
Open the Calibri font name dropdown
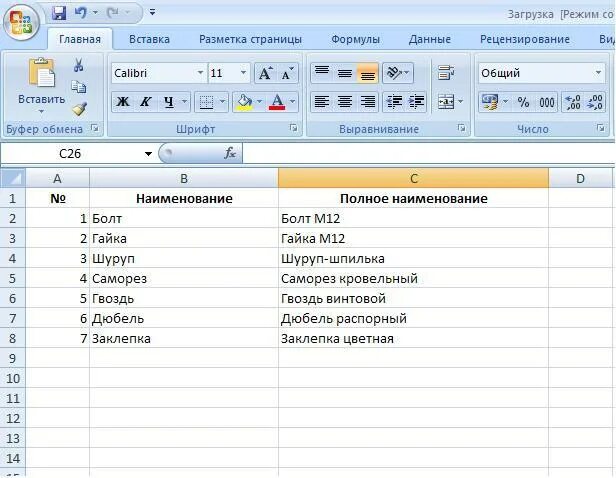pyautogui.click(x=200, y=73)
